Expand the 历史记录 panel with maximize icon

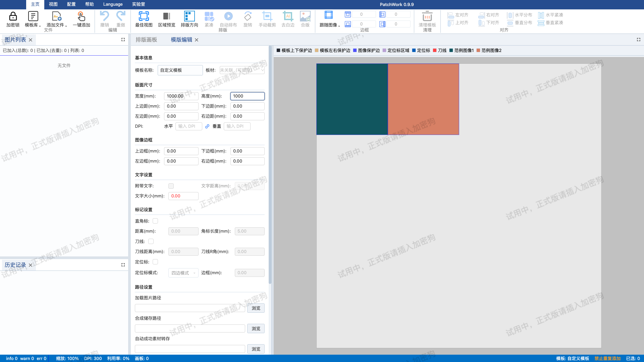(x=123, y=265)
